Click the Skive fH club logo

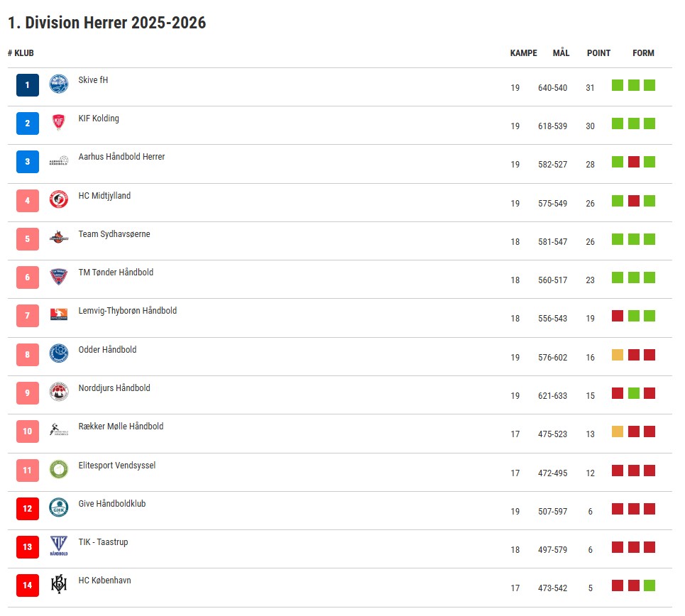click(x=59, y=84)
